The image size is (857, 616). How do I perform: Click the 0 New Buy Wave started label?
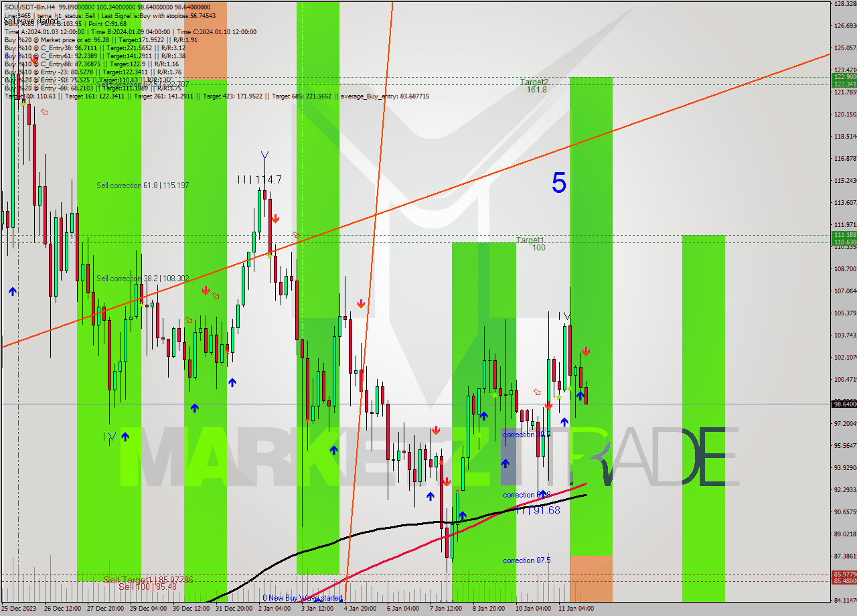click(x=302, y=598)
